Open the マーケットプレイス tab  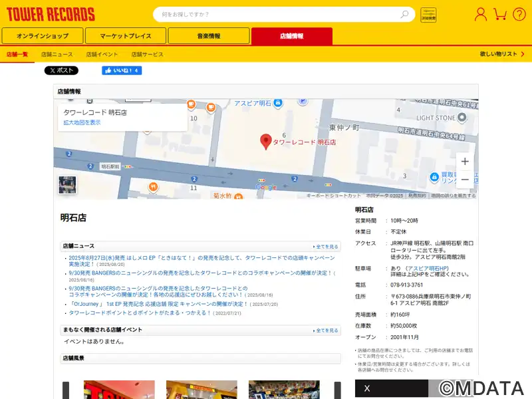coord(126,36)
